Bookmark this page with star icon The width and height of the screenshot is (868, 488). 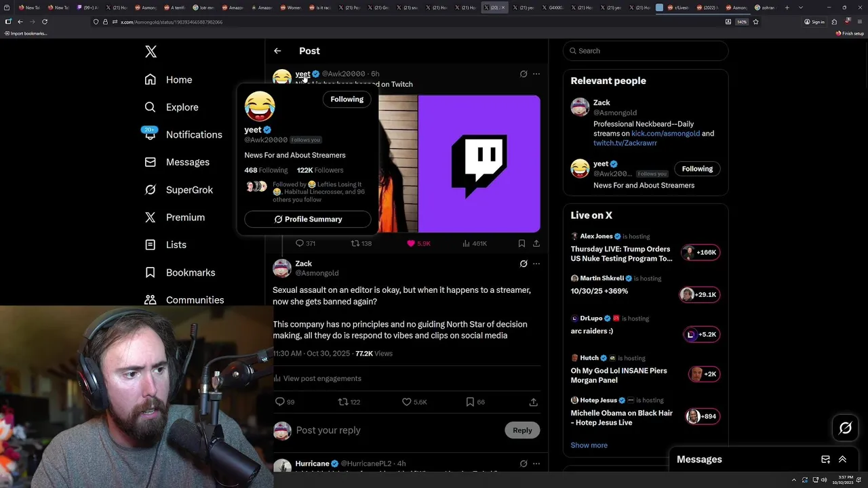click(755, 22)
